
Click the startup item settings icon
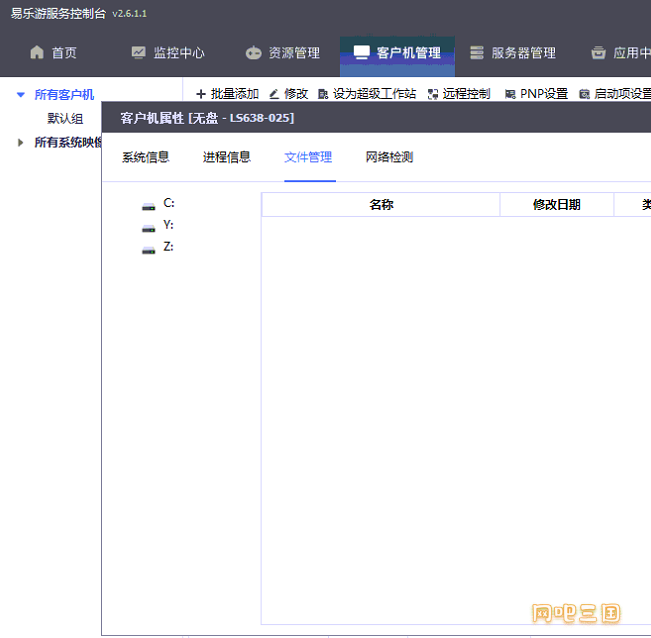[584, 95]
